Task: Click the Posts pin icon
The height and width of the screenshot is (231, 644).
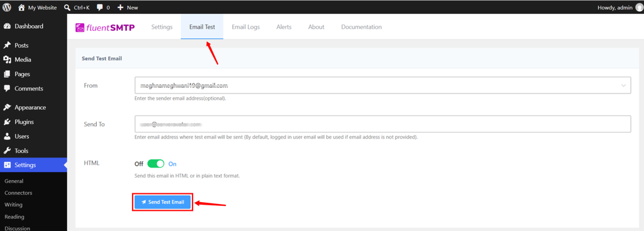Action: tap(7, 45)
